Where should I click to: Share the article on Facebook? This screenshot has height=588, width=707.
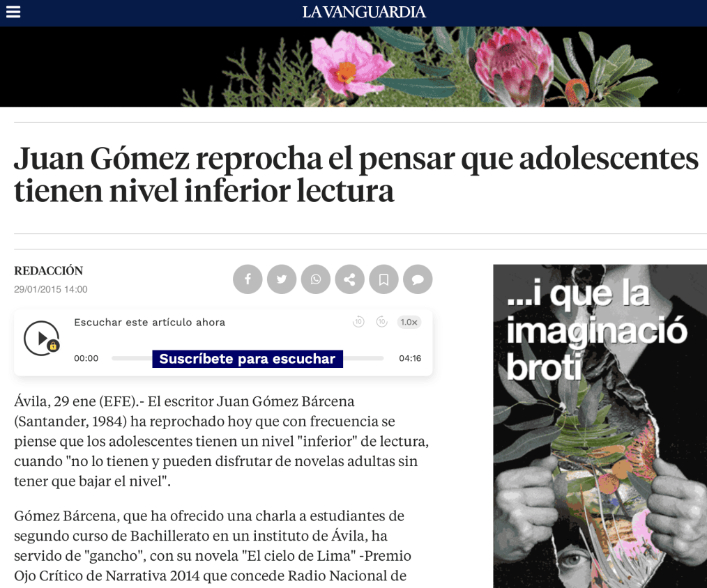click(248, 279)
